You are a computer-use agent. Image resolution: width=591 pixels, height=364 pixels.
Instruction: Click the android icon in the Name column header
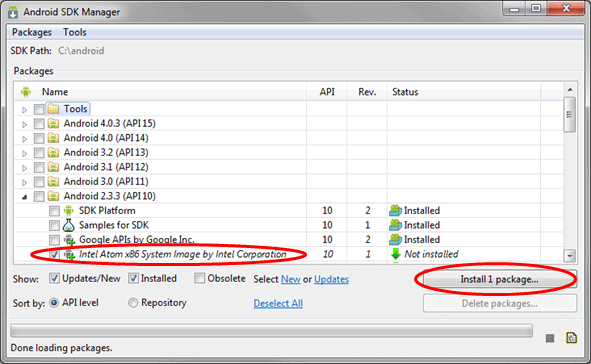pos(26,92)
